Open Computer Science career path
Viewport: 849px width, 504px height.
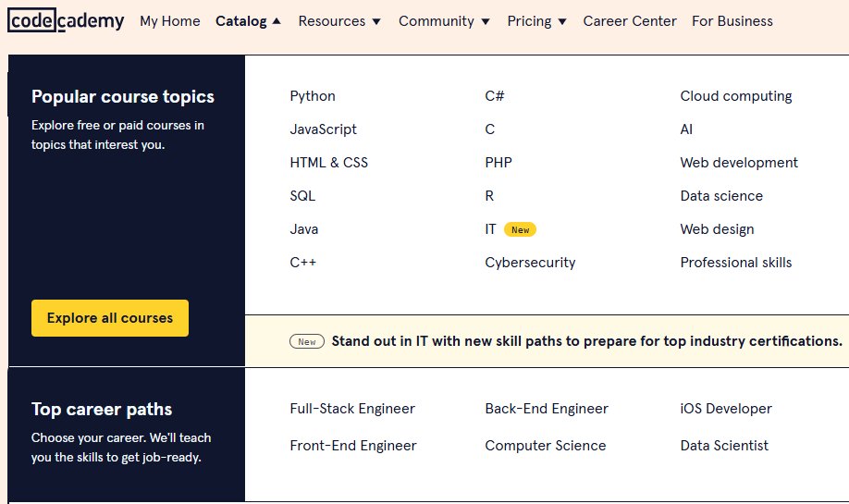[x=546, y=445]
